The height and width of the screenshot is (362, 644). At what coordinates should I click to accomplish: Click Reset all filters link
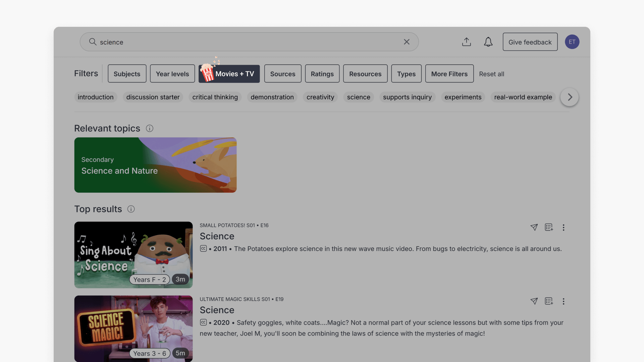(x=491, y=74)
